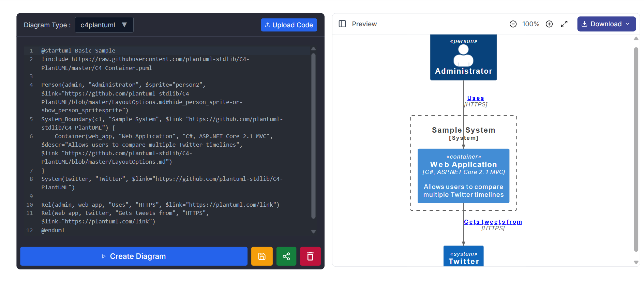
Task: Click line number 12 in the gutter
Action: click(x=30, y=230)
